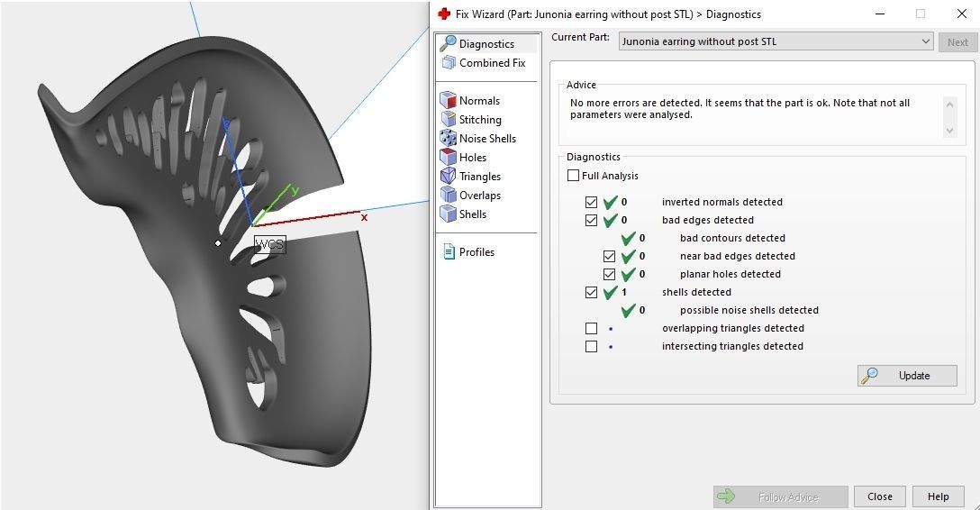The width and height of the screenshot is (980, 510).
Task: Click the Triangles icon
Action: 449,176
